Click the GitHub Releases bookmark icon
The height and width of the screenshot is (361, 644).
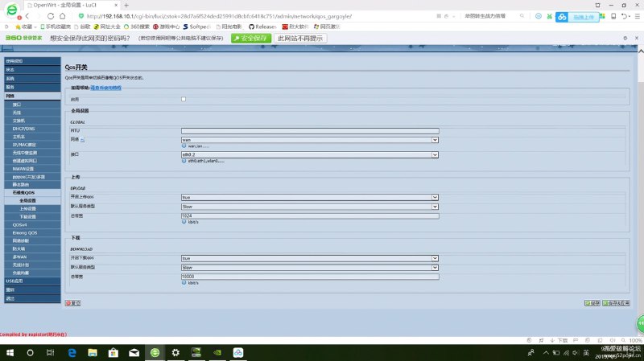coord(250,27)
